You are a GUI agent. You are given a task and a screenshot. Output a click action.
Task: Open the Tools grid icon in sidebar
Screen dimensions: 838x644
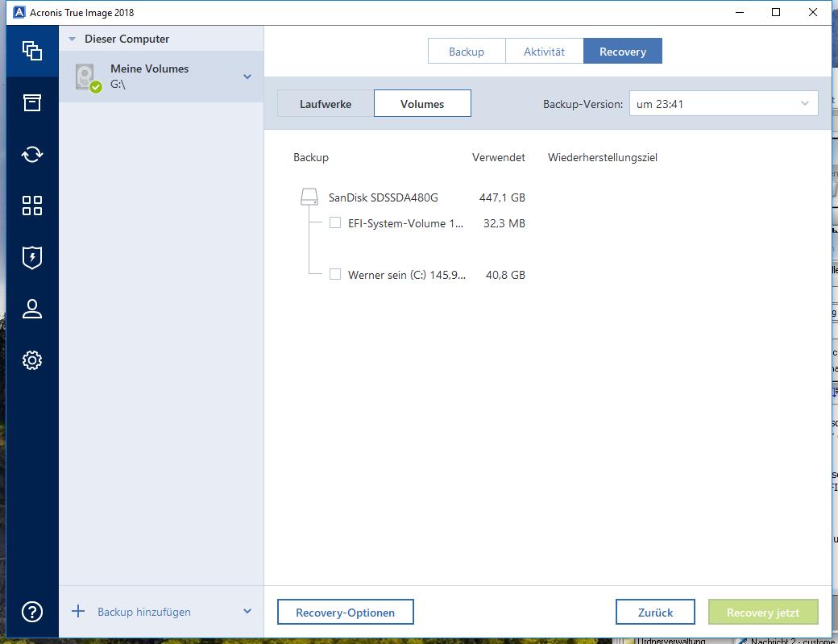pyautogui.click(x=32, y=206)
